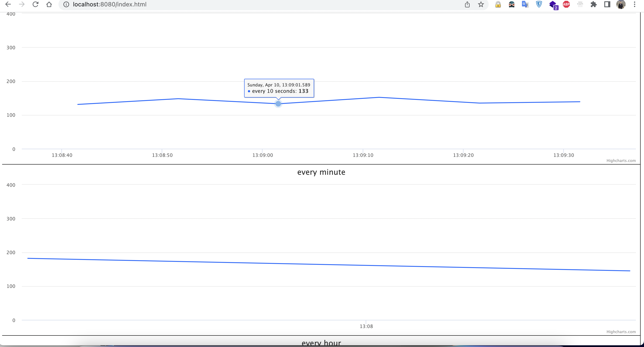Click the browser forward arrow
Screen dimensions: 644x347
[22, 4]
